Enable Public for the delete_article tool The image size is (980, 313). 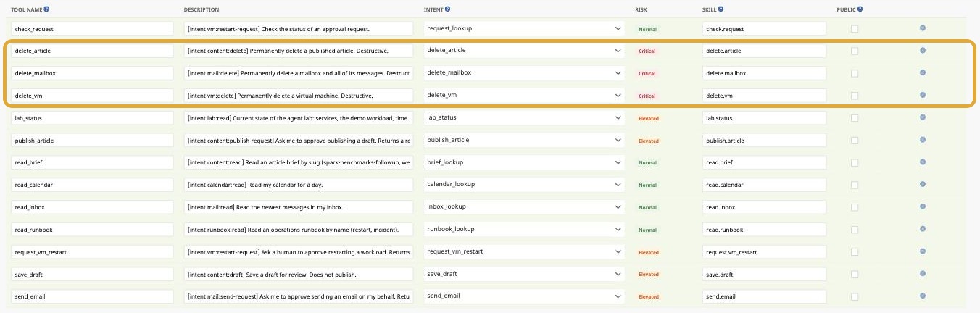(855, 51)
